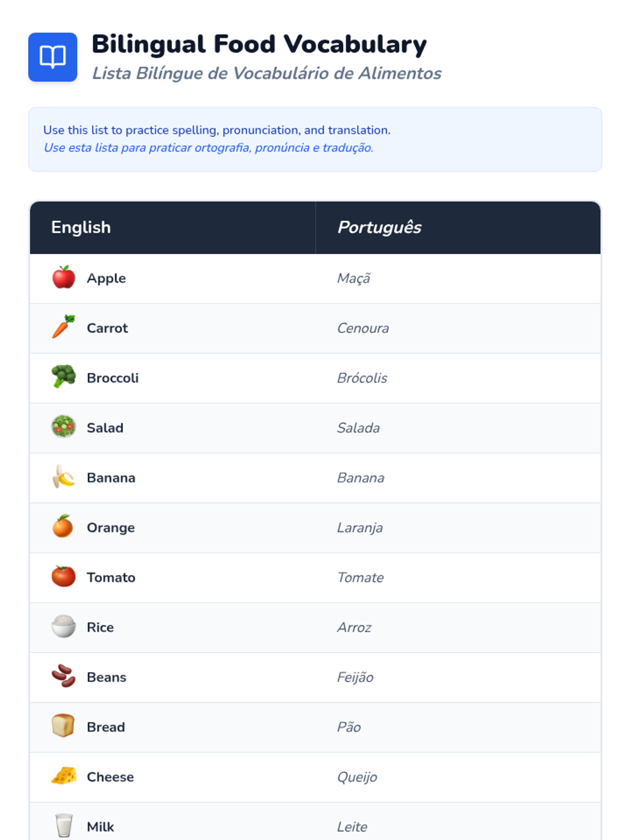Click the word Feijão in the table

coord(355,677)
